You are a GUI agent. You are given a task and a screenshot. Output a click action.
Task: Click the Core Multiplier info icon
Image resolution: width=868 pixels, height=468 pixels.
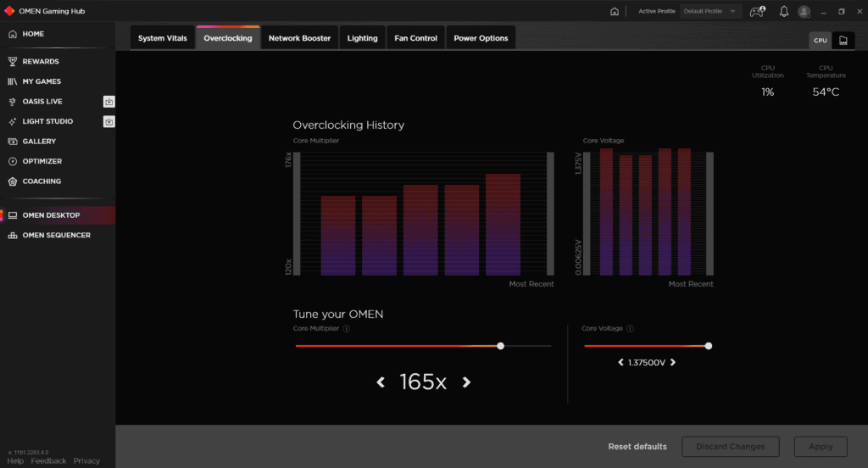pyautogui.click(x=347, y=328)
